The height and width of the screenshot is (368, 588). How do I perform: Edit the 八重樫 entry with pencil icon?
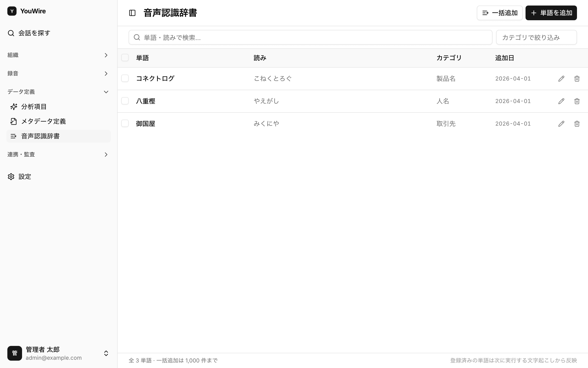(x=561, y=101)
